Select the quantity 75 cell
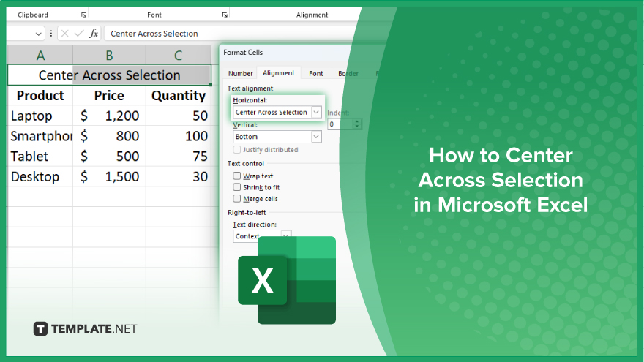This screenshot has width=644, height=362. 179,157
